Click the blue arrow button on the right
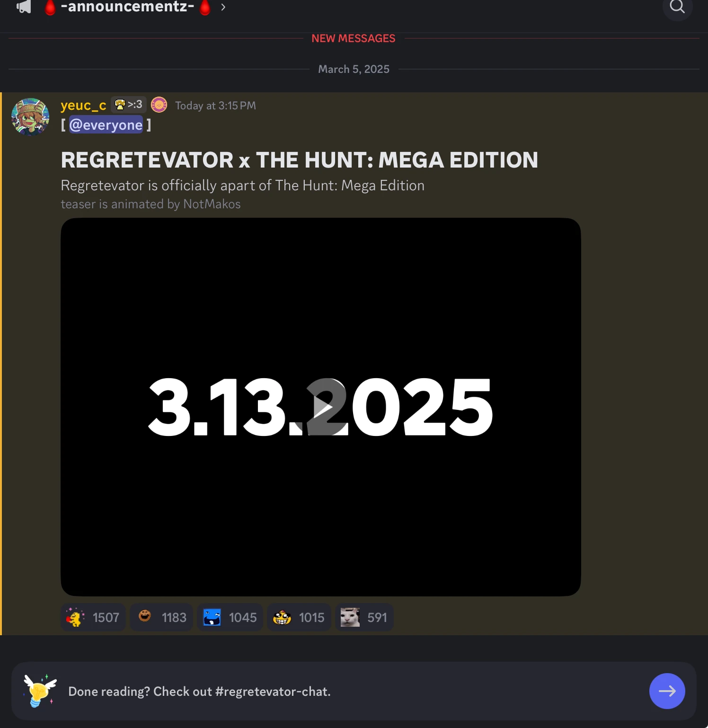The image size is (708, 728). click(667, 691)
